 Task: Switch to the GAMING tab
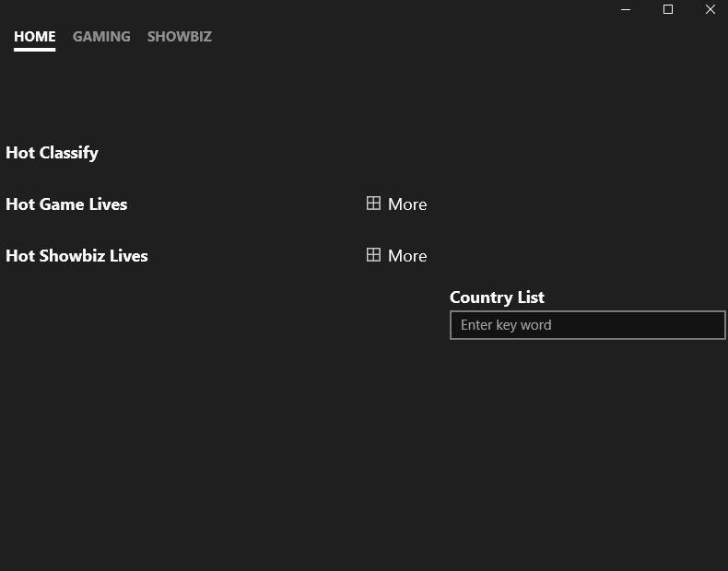pyautogui.click(x=101, y=37)
